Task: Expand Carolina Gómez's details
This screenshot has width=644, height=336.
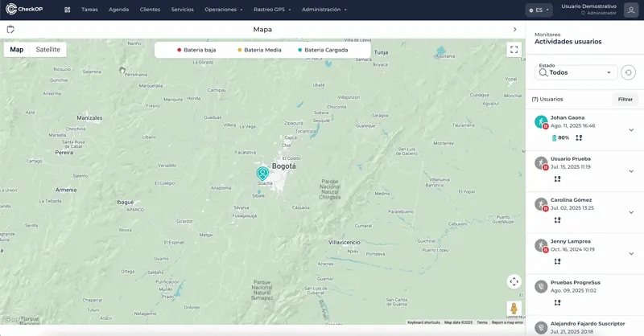Action: 631,212
